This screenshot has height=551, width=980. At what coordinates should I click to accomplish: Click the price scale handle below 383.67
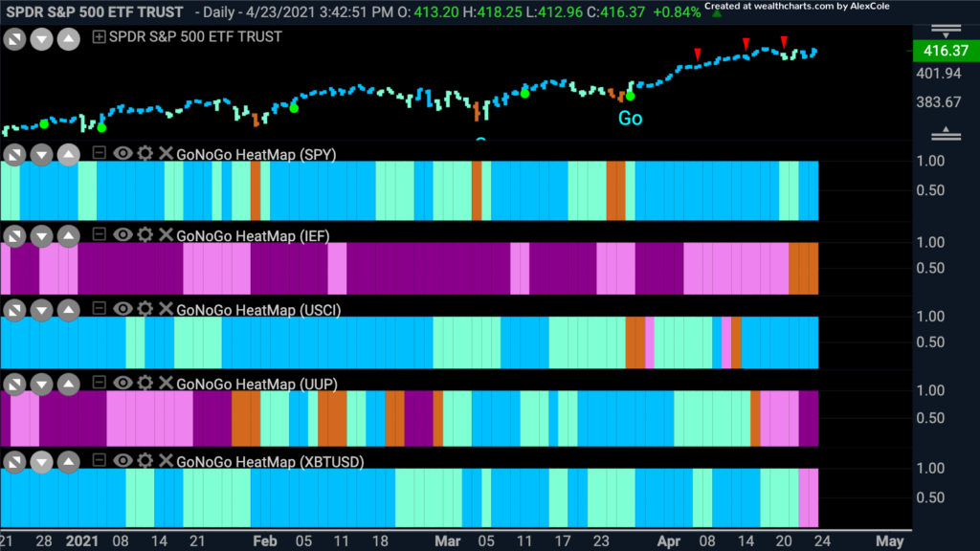946,133
